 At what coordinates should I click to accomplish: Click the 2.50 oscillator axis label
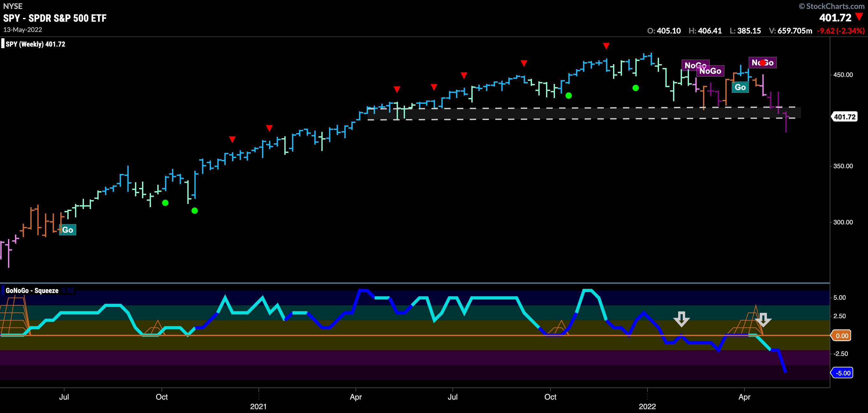[840, 316]
